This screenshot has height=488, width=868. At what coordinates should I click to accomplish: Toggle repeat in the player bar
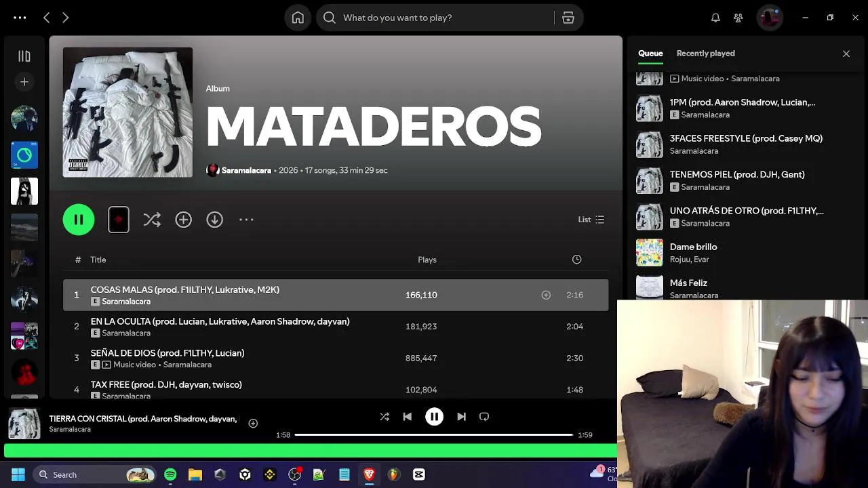[x=484, y=417]
